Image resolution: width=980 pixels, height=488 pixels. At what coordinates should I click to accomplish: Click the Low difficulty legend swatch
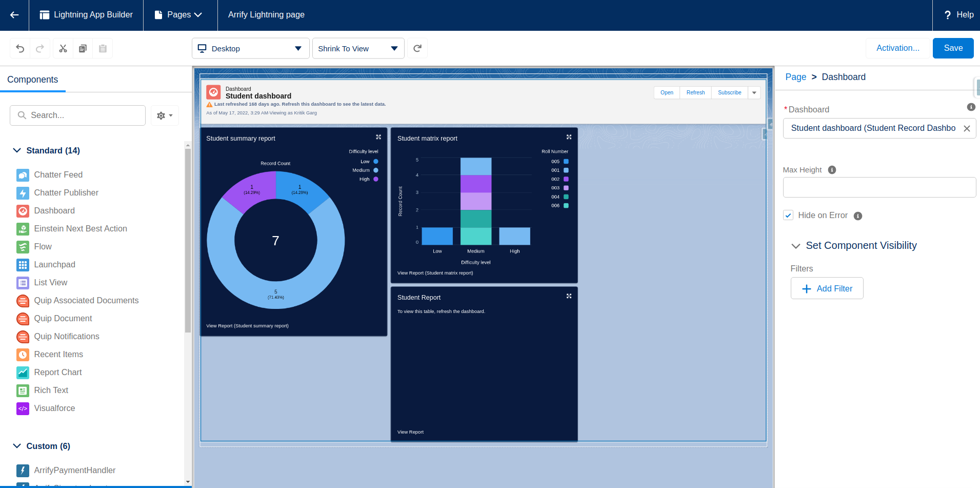pyautogui.click(x=376, y=162)
